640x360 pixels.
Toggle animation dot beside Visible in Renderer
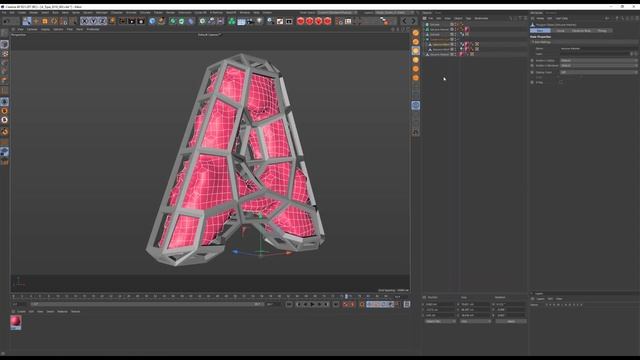coord(532,65)
